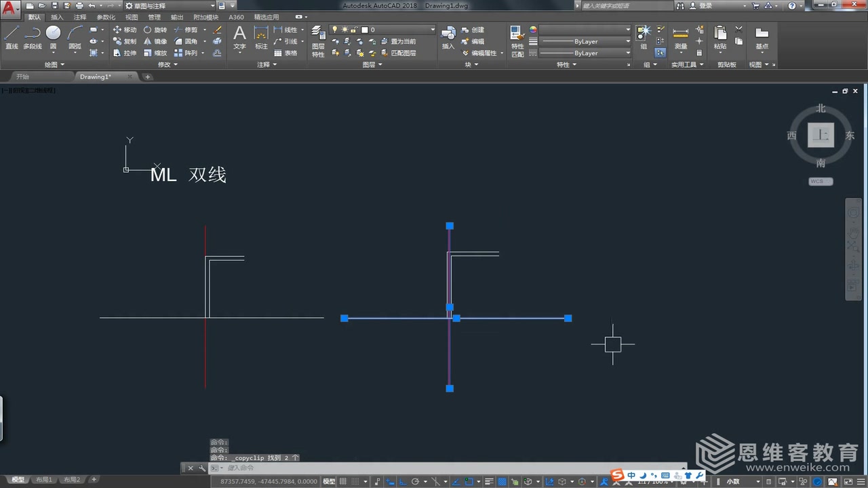Toggle polar tracking in status bar

pyautogui.click(x=415, y=481)
